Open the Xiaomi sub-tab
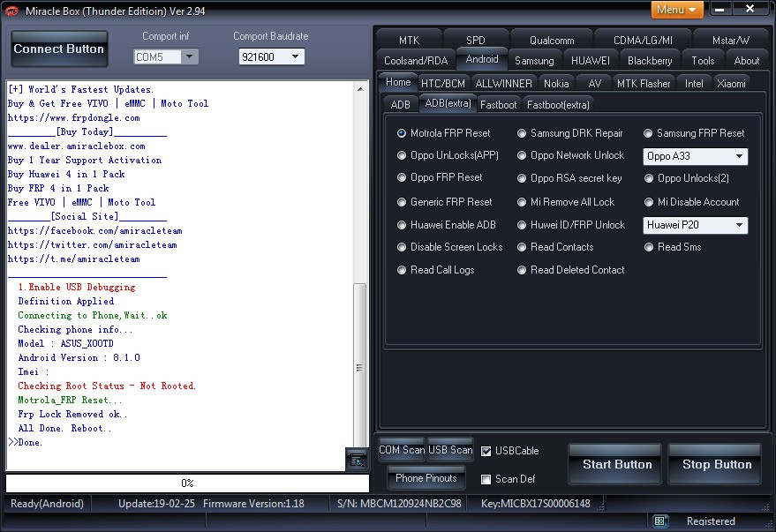 pyautogui.click(x=731, y=84)
